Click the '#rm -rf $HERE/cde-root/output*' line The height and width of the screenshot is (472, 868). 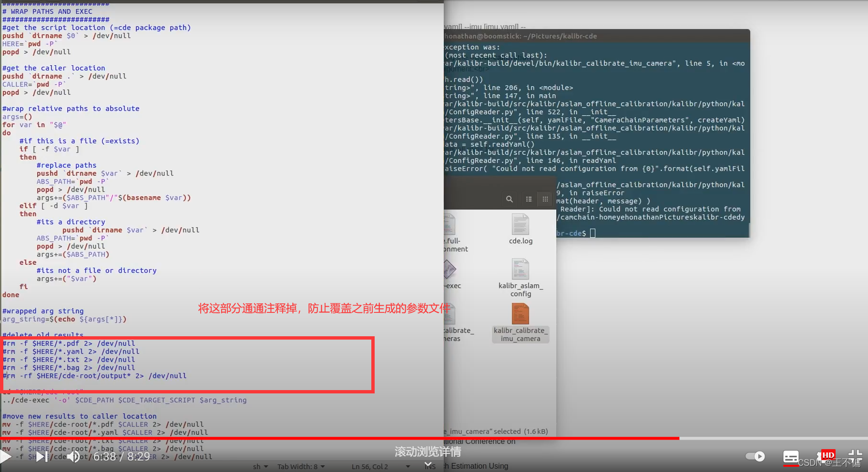(x=95, y=376)
